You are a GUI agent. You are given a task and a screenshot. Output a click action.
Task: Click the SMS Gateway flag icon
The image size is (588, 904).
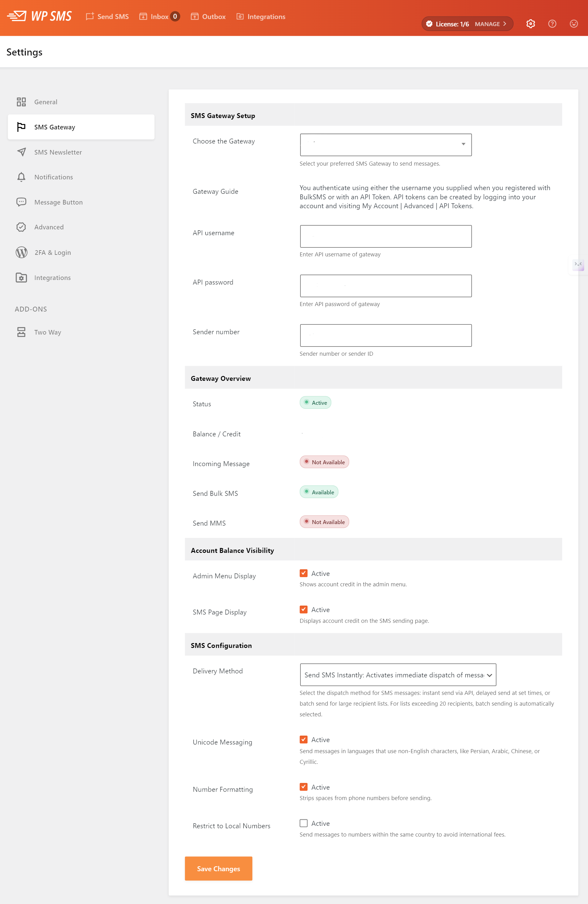click(x=21, y=127)
